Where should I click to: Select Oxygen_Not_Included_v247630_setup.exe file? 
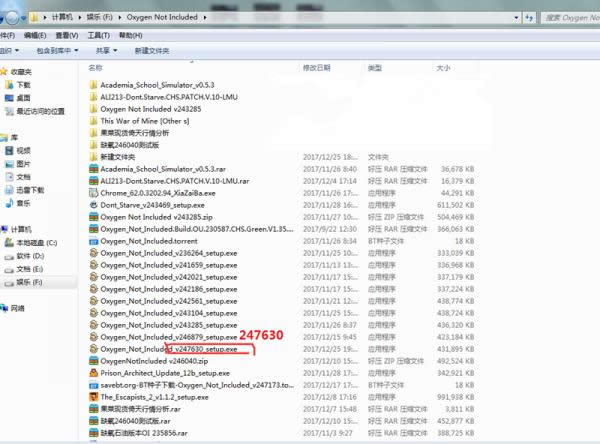[x=170, y=349]
